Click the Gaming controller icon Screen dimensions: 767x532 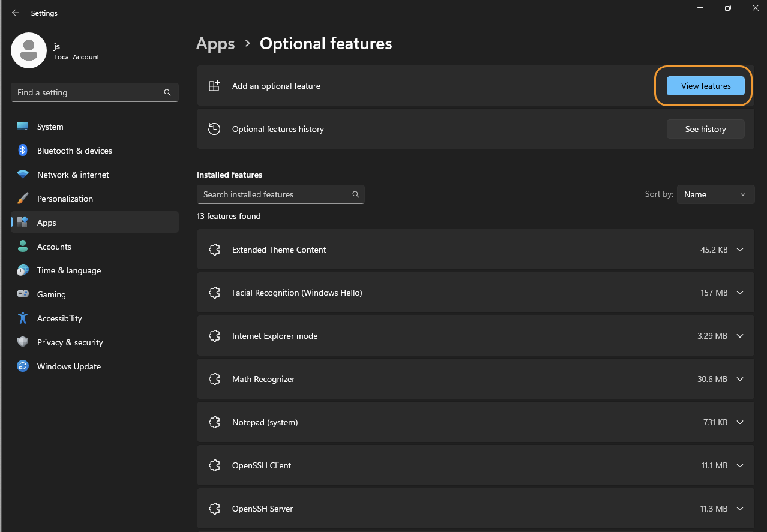pos(23,294)
